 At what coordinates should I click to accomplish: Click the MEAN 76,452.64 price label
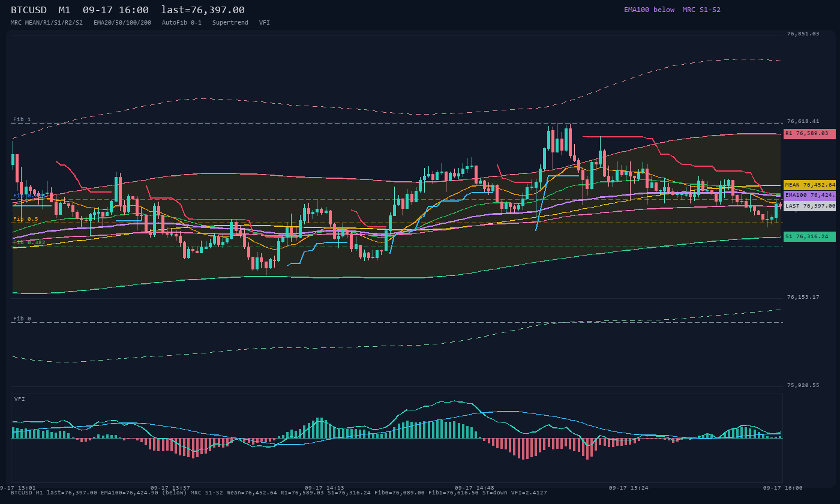(x=809, y=185)
